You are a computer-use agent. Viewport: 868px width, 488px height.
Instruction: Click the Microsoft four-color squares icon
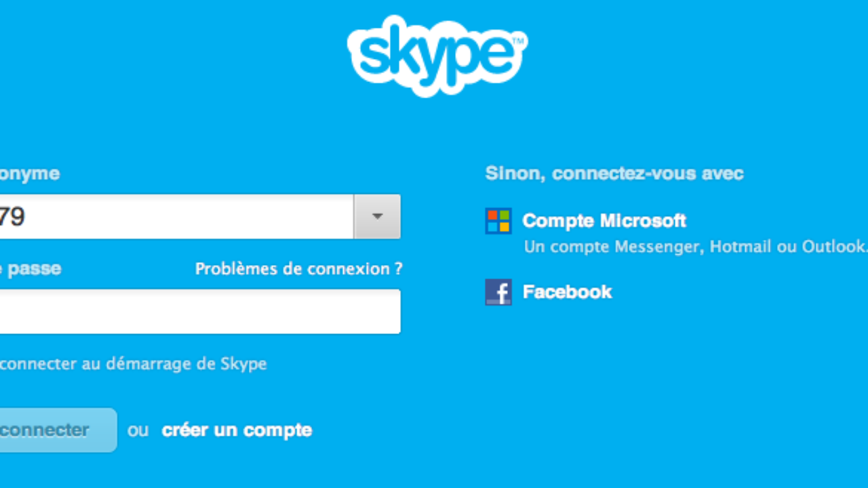[498, 221]
